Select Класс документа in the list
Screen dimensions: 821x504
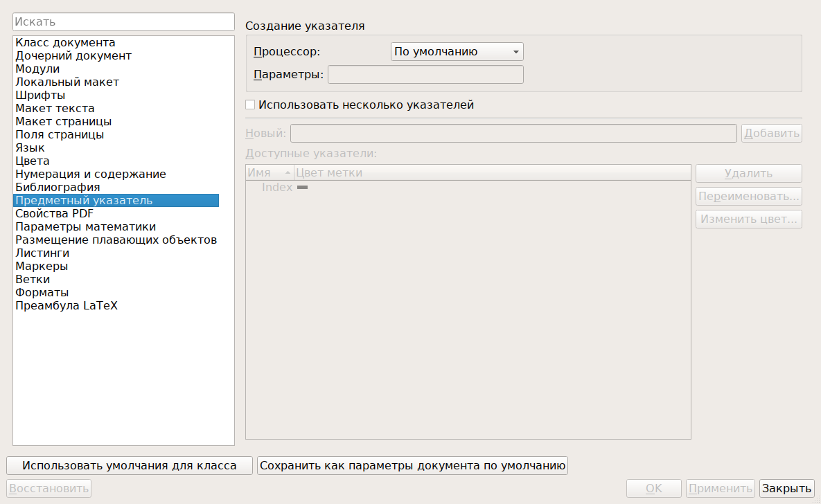pyautogui.click(x=116, y=43)
